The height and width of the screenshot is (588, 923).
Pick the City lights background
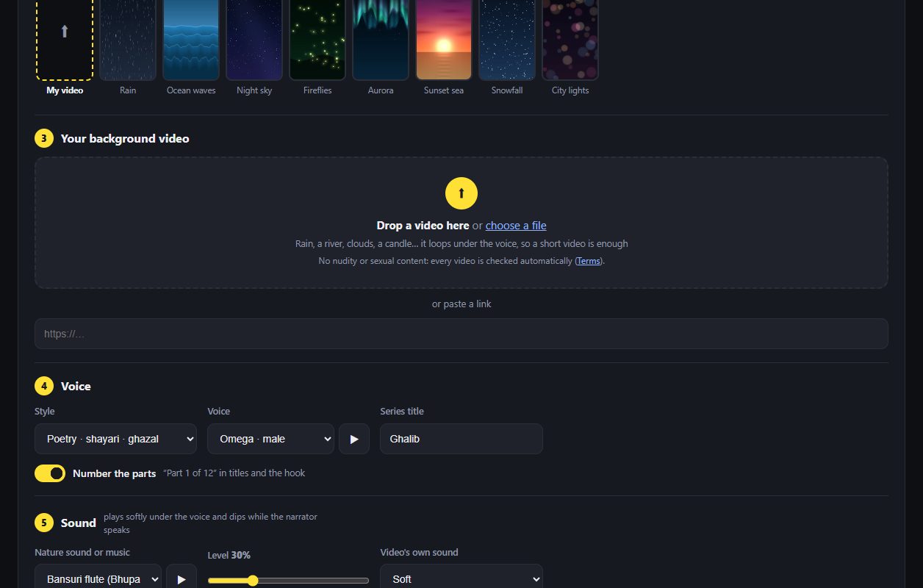tap(570, 40)
